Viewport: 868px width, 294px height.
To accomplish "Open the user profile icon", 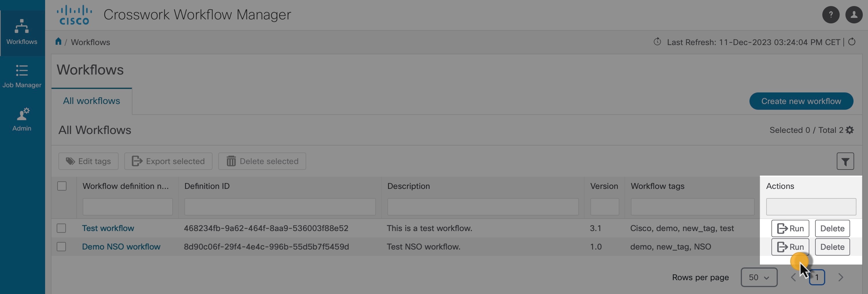I will (854, 14).
